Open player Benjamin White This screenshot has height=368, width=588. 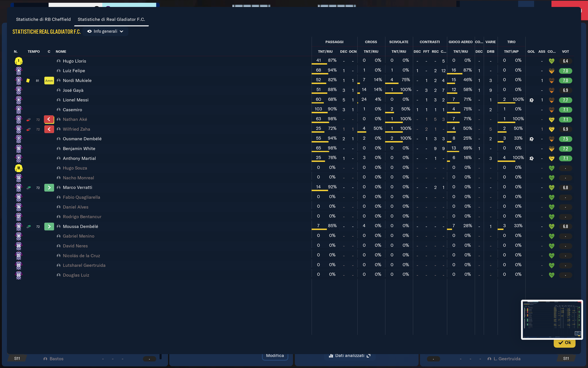click(79, 149)
